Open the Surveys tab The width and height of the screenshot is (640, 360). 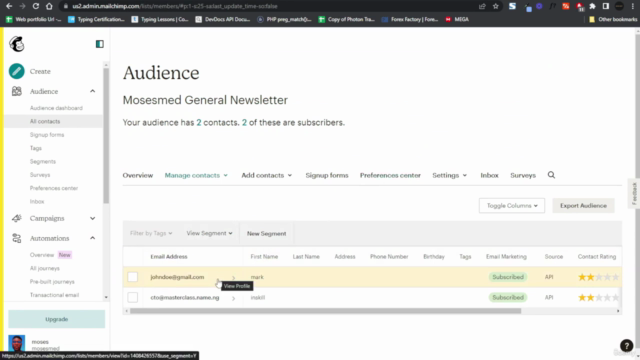[523, 175]
